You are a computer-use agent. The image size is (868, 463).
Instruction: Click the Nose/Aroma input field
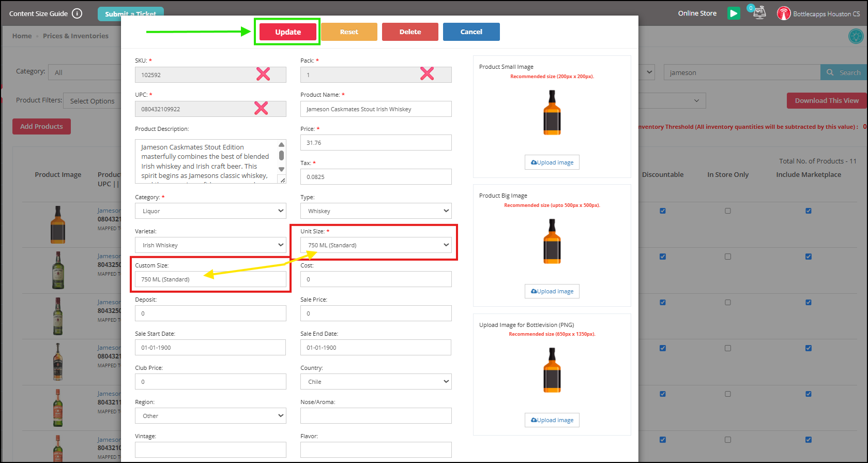click(376, 416)
